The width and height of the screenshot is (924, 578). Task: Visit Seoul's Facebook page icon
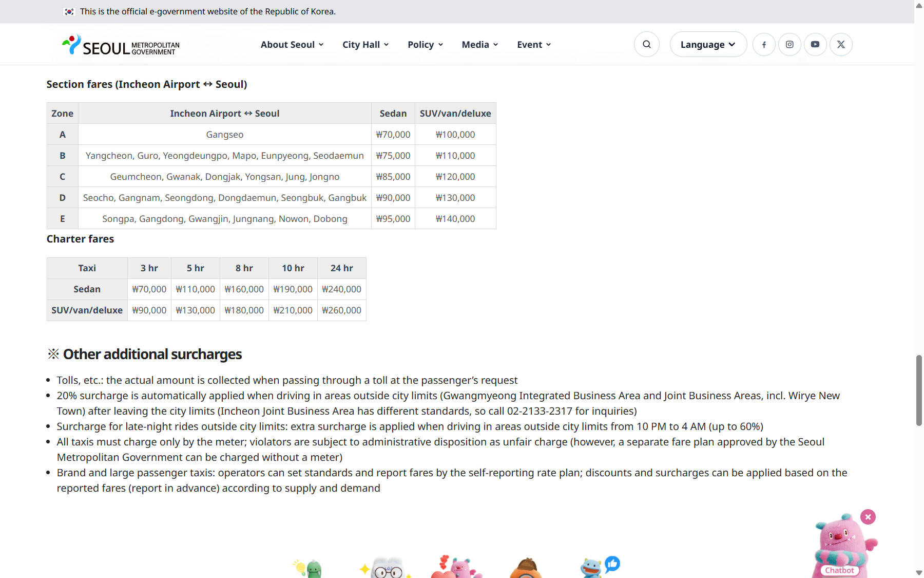[x=764, y=45]
